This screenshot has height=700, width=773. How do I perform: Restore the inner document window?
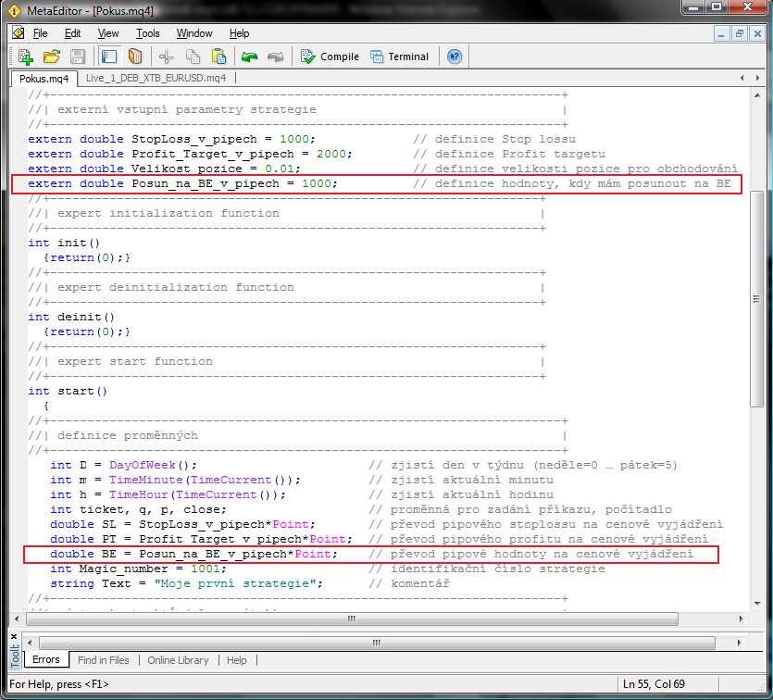click(x=739, y=34)
